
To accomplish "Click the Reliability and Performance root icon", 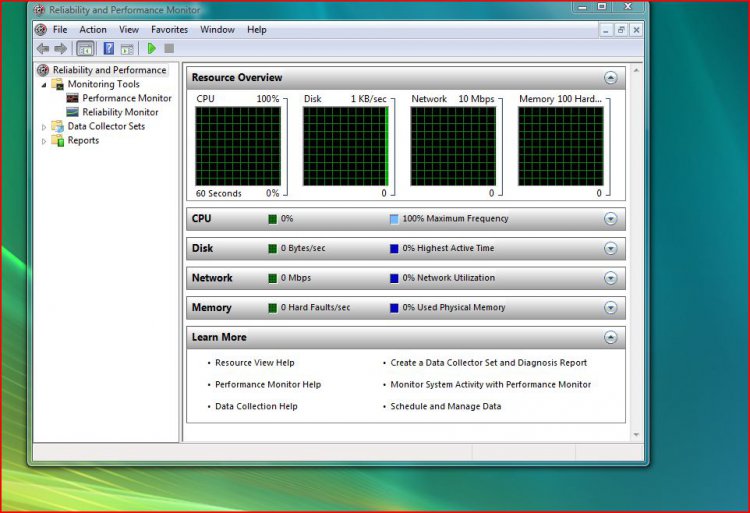I will point(43,70).
